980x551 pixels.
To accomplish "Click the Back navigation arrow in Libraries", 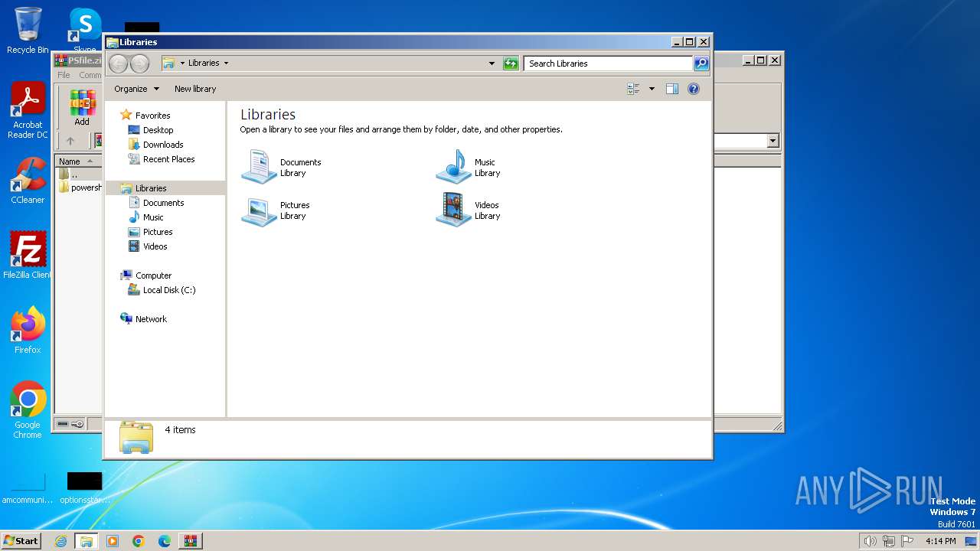I will click(x=118, y=64).
